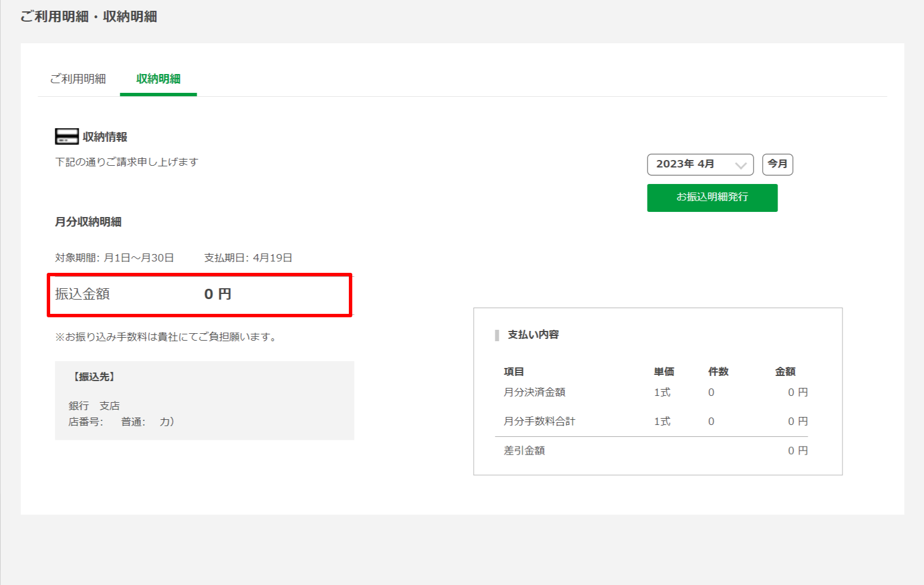
Task: Click the 1式 value in 月分手数料合計 row
Action: point(662,421)
